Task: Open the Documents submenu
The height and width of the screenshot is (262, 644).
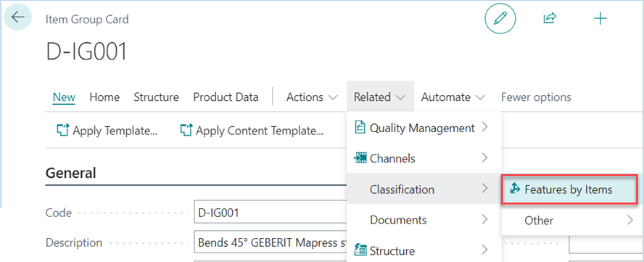Action: click(424, 220)
